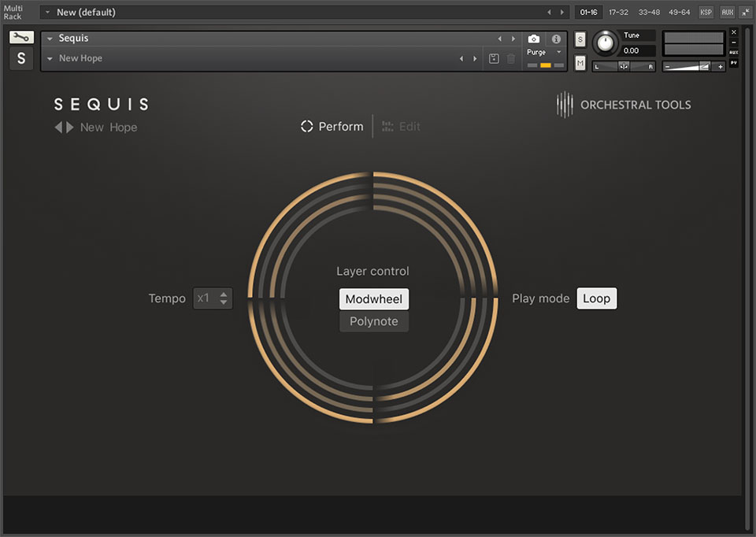
Task: Show instrument info via the i icon
Action: coord(556,39)
